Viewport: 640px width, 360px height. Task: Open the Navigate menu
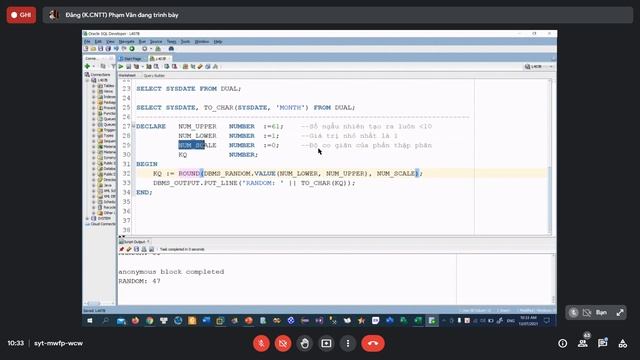(127, 42)
